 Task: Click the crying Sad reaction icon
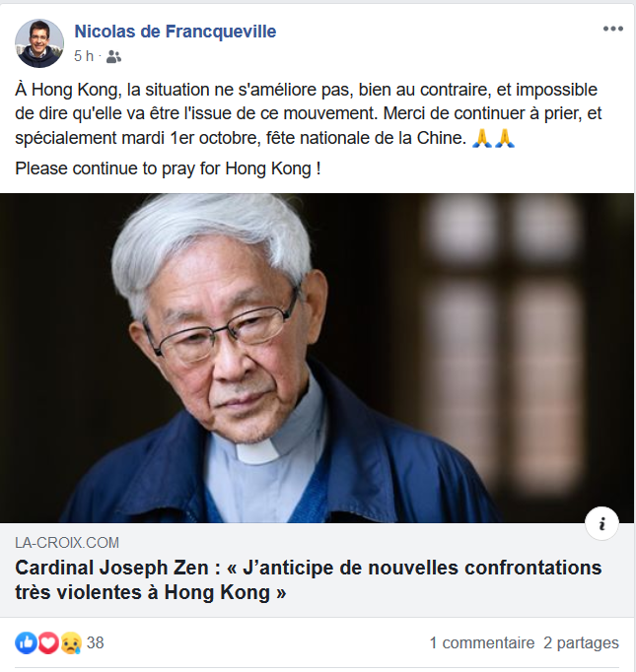[x=71, y=642]
